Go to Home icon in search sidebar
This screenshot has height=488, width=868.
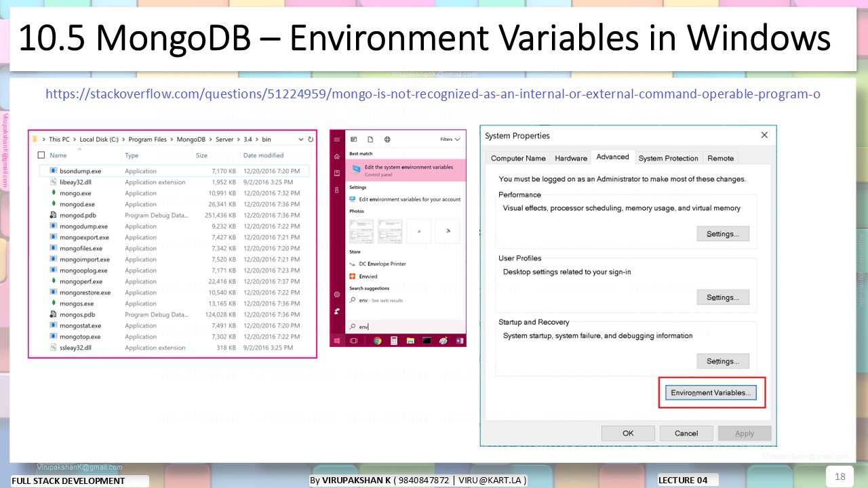337,157
